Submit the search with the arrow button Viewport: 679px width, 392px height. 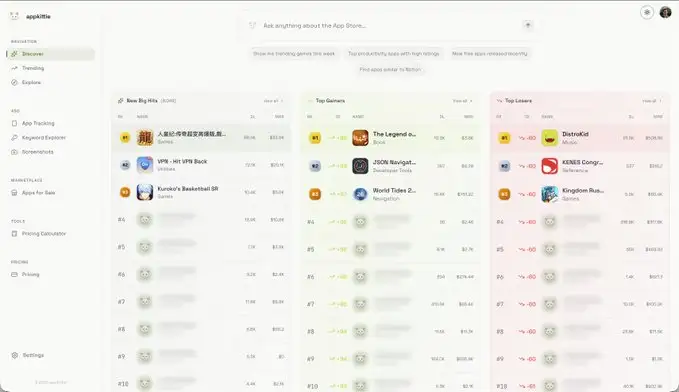pos(527,25)
